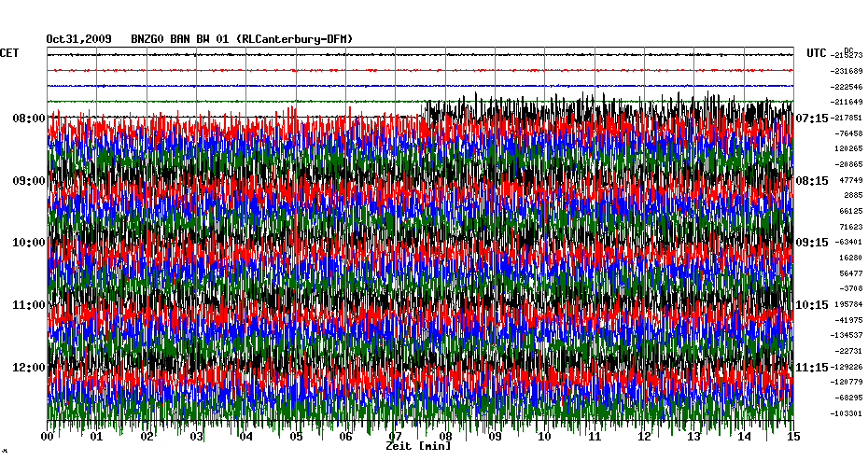Click the 11:15 UTC time label
The image size is (868, 461).
pyautogui.click(x=812, y=367)
